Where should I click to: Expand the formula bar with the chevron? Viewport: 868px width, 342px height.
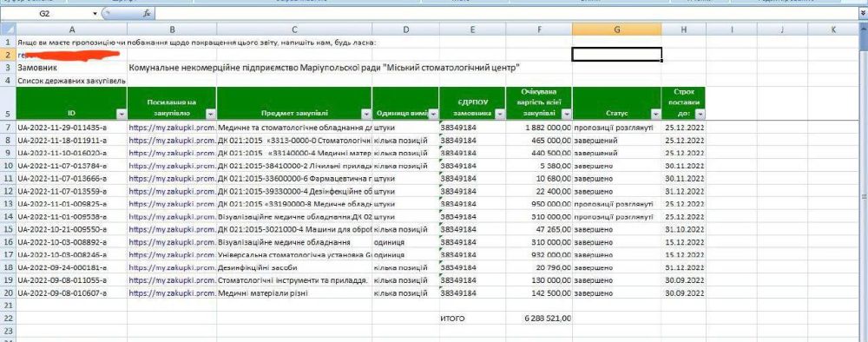(x=864, y=13)
